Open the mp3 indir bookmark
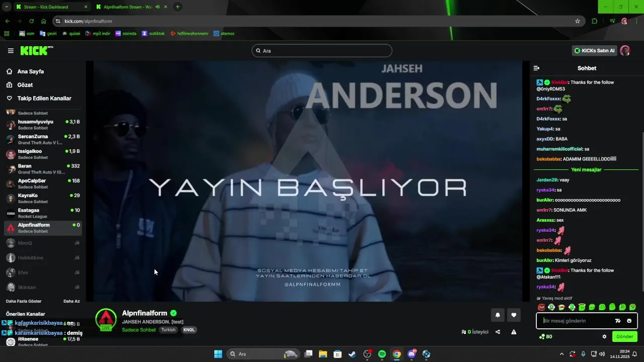644x362 pixels. tap(98, 34)
